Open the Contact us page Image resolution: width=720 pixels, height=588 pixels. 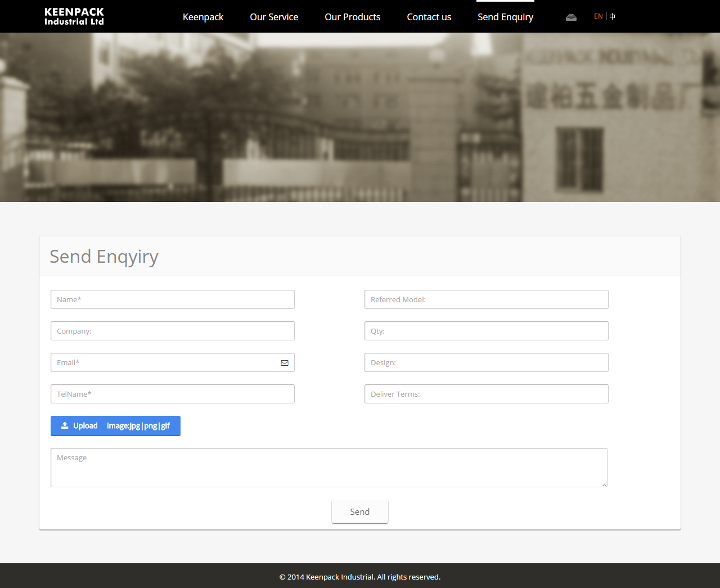[x=429, y=17]
